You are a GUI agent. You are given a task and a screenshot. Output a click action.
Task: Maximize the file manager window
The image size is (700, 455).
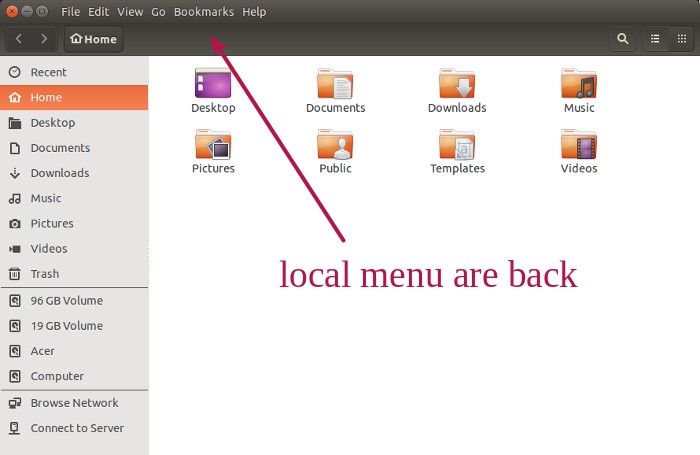tap(42, 11)
